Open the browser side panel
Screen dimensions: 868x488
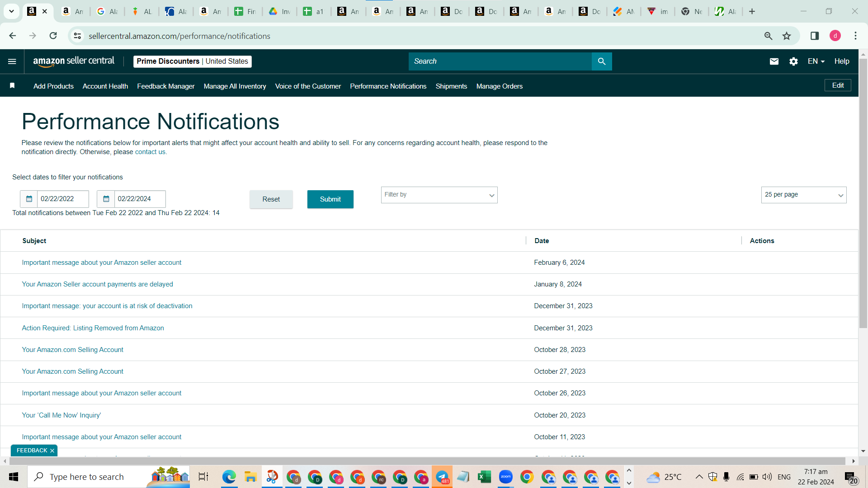click(815, 36)
